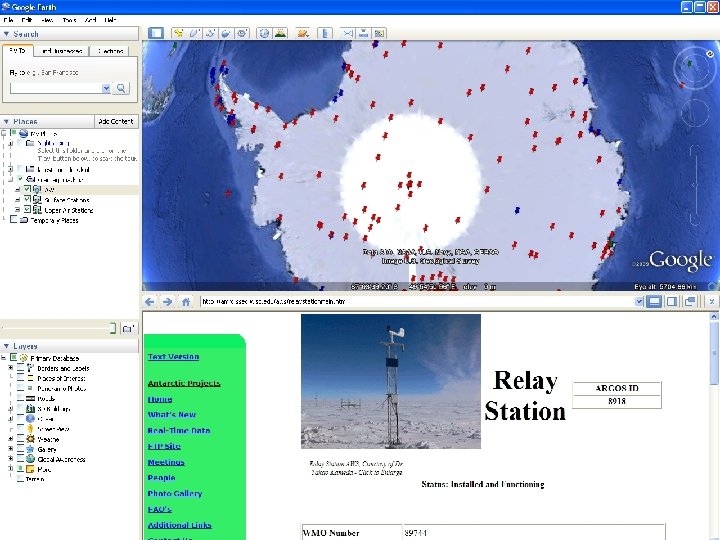Click the Add Content button
Viewport: 720px width, 540px height.
116,122
